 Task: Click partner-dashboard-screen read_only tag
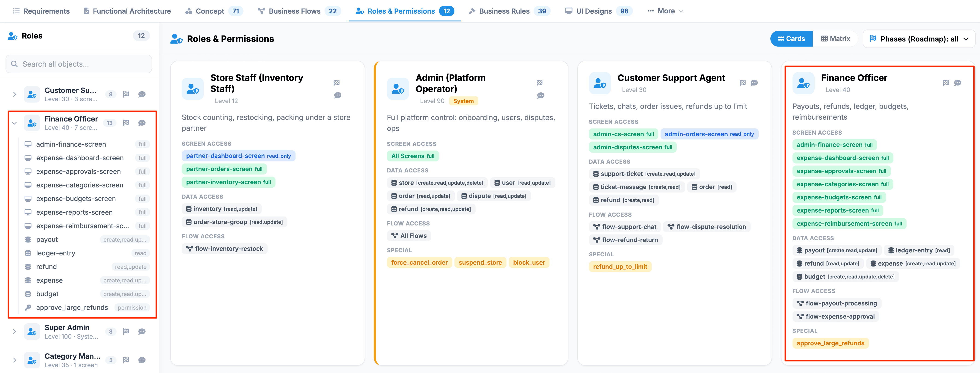pyautogui.click(x=238, y=156)
